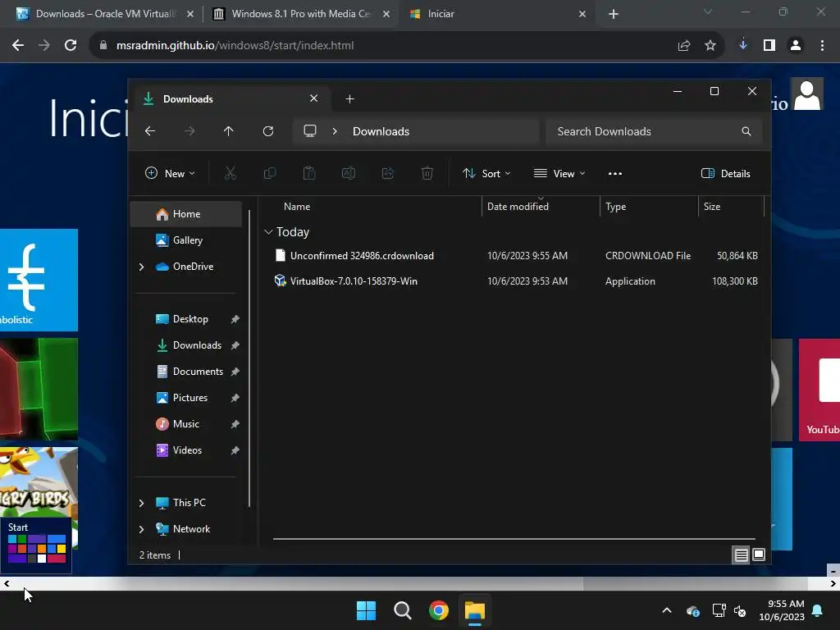This screenshot has height=630, width=840.
Task: Click the Share icon in Explorer toolbar
Action: 388,173
